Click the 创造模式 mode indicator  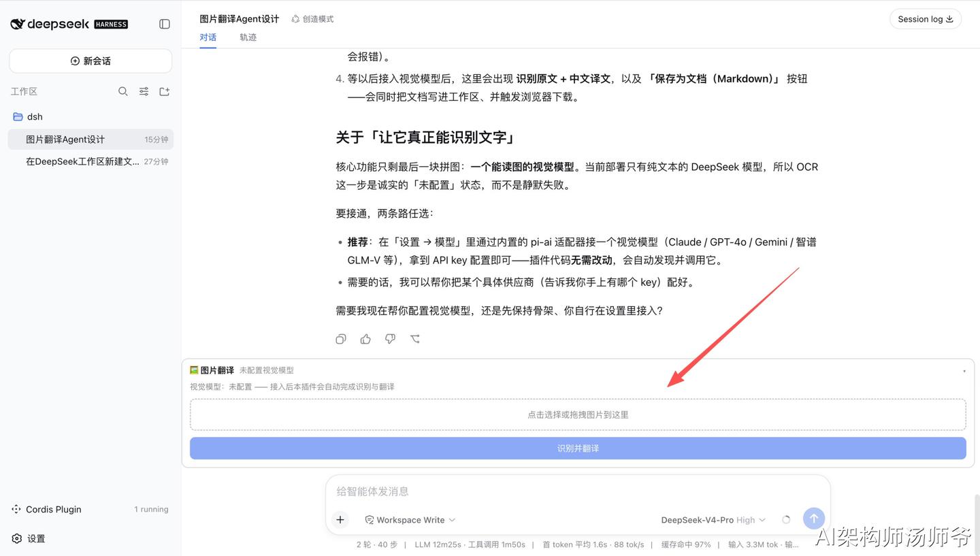(312, 19)
